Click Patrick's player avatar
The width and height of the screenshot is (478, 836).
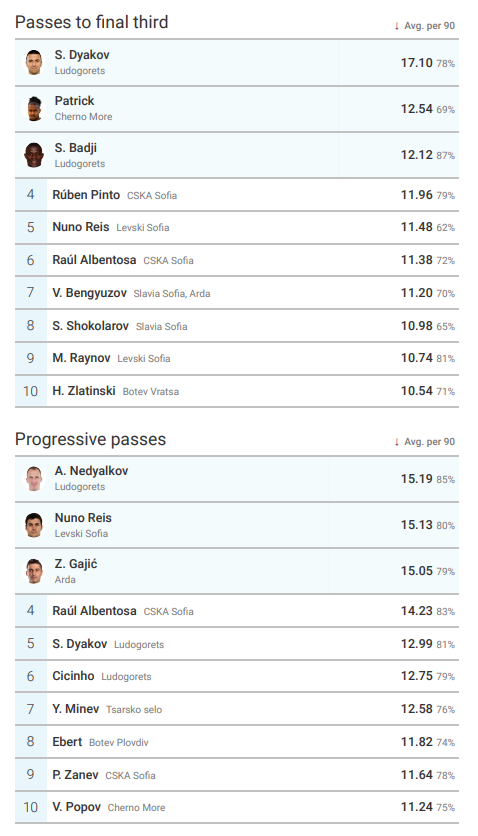pos(34,109)
